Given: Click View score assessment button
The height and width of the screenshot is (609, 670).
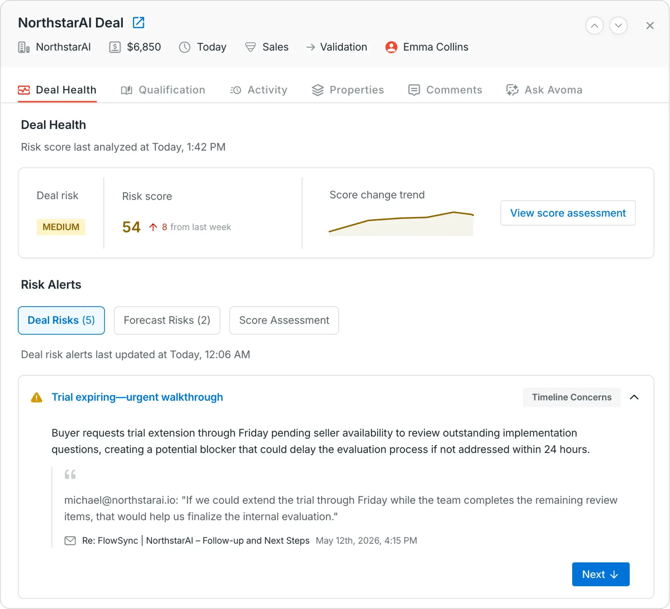Looking at the screenshot, I should (x=568, y=213).
